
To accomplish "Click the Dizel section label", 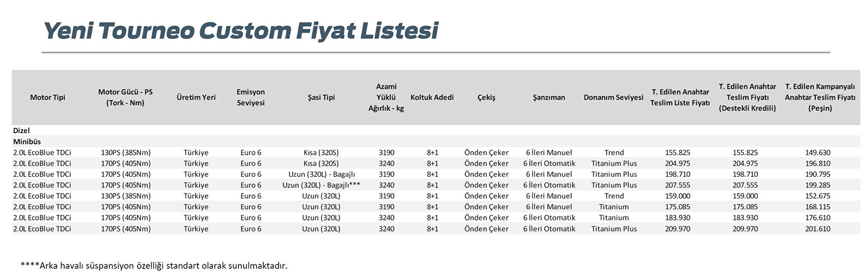I will coord(22,130).
